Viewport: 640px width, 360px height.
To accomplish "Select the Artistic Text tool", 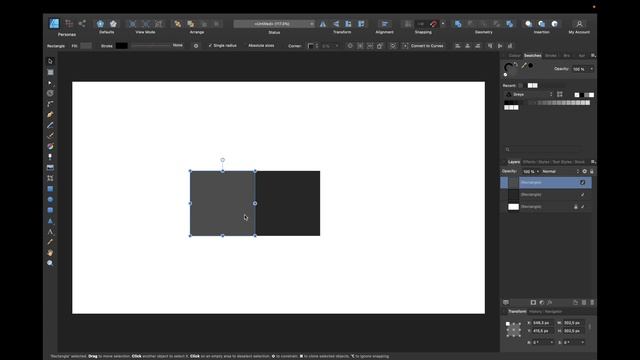I will (x=51, y=232).
